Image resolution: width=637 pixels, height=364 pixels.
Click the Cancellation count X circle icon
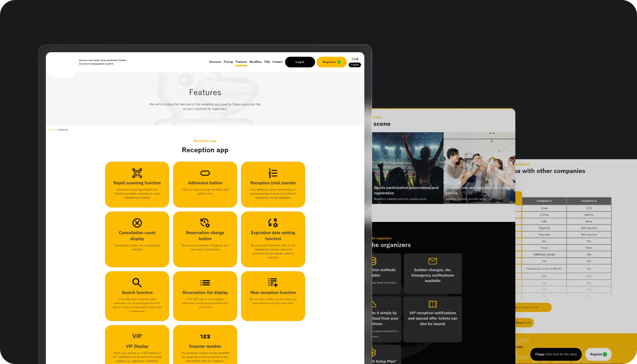(x=137, y=223)
